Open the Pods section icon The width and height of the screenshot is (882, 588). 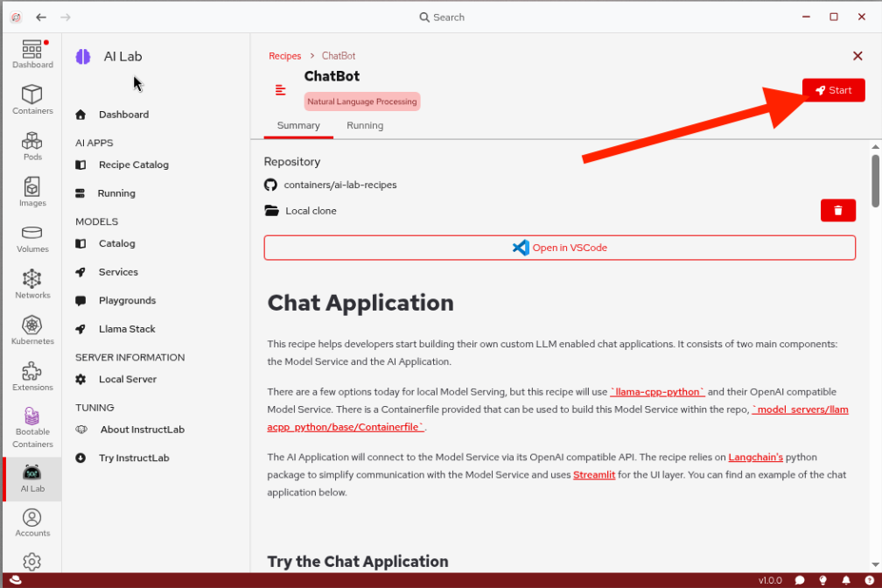pyautogui.click(x=31, y=146)
